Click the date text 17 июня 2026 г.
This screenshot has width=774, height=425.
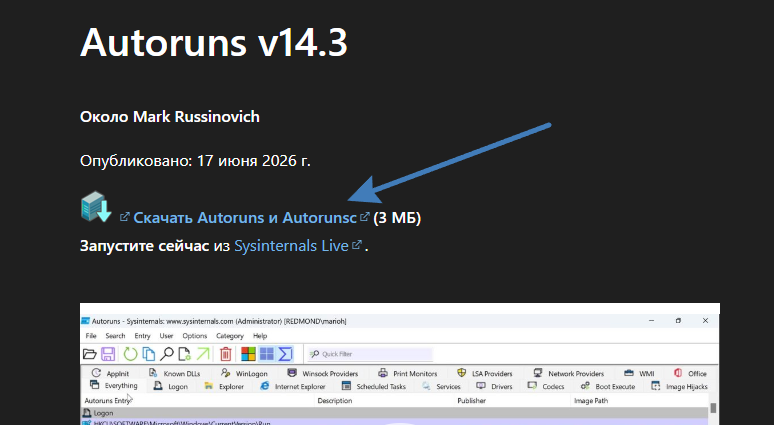(x=254, y=161)
